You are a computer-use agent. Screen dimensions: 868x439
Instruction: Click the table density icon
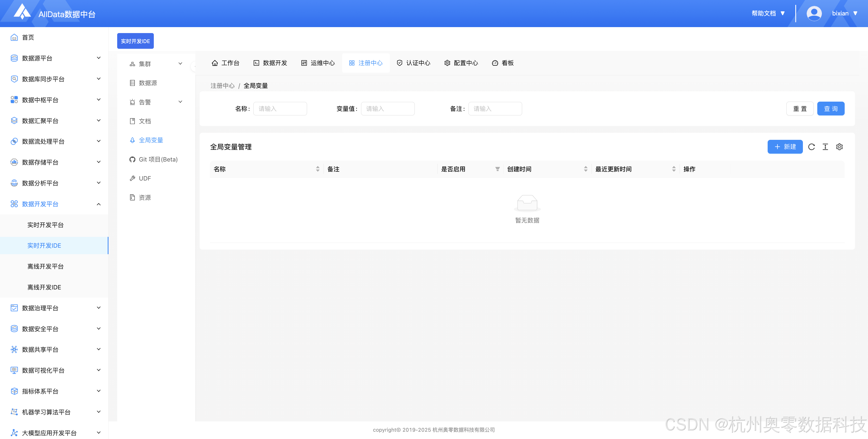coord(825,147)
